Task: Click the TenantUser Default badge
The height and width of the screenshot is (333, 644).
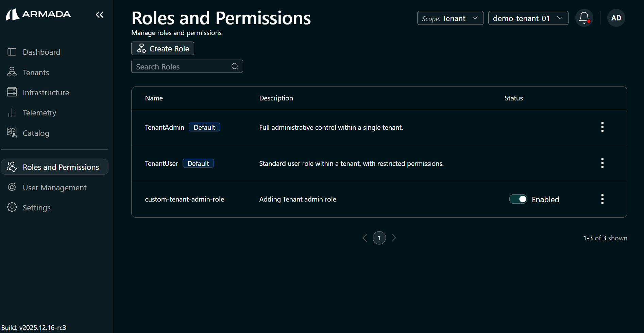Action: [x=198, y=163]
